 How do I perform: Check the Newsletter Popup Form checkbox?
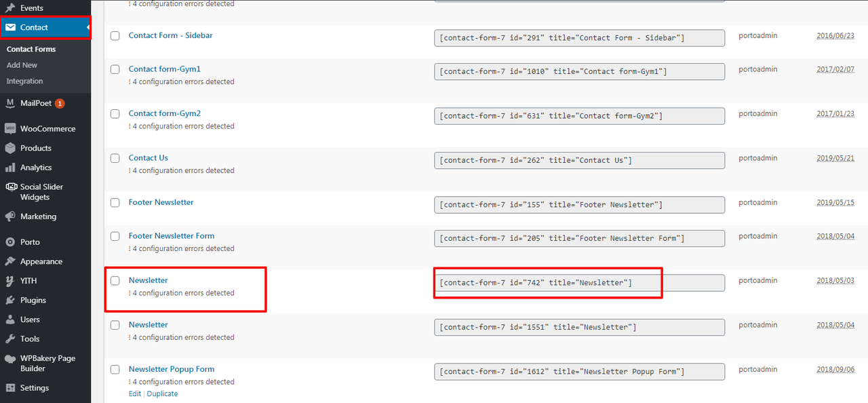[x=115, y=370]
